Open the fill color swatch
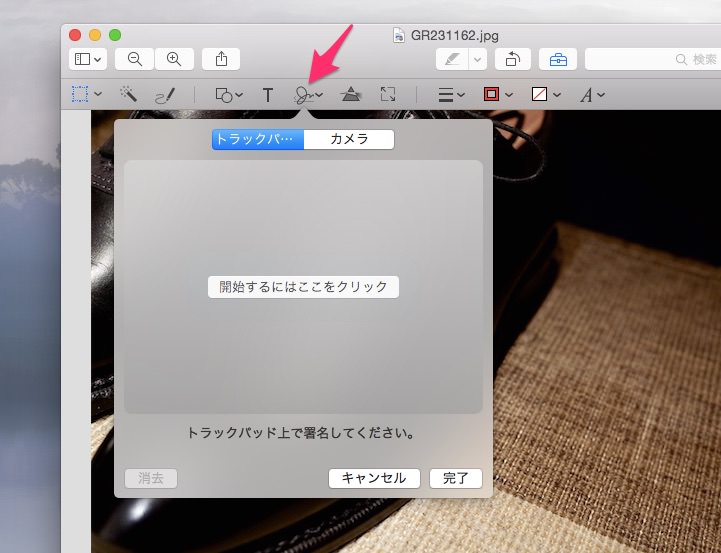 539,94
